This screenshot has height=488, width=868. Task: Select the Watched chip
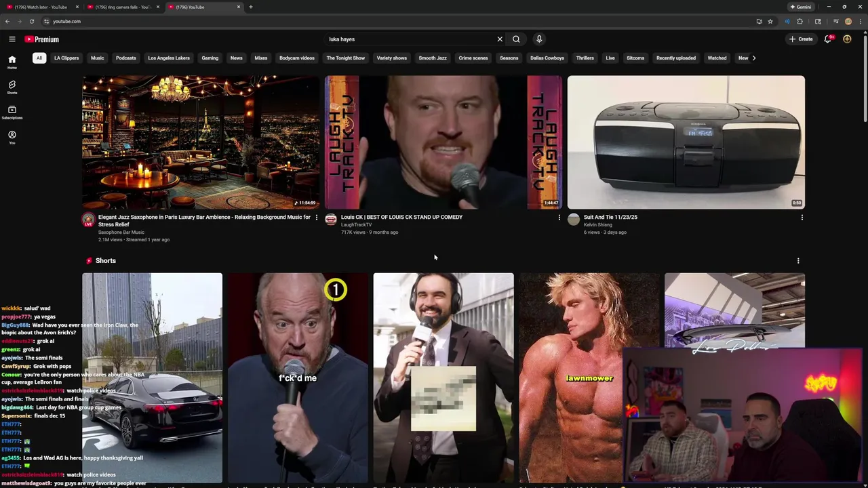click(x=717, y=58)
